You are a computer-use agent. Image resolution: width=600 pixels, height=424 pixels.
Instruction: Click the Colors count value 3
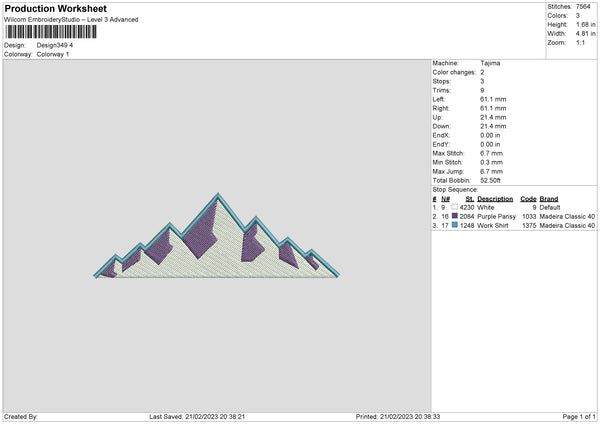pos(578,16)
